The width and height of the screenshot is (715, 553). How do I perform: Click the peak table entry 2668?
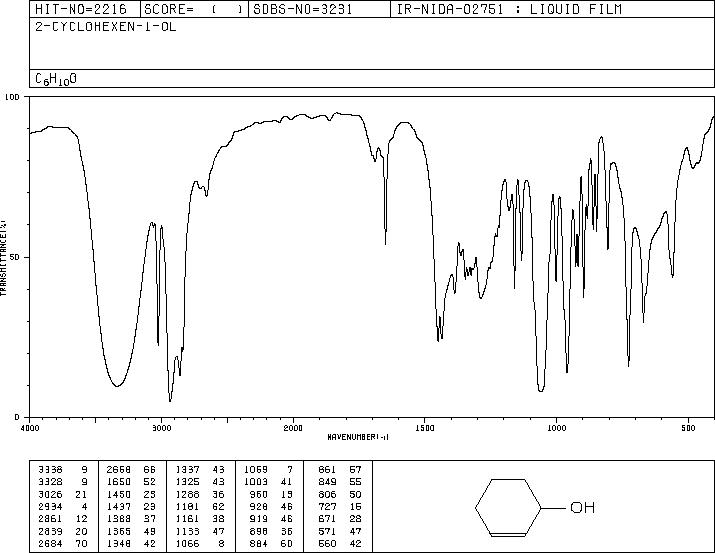click(x=119, y=470)
